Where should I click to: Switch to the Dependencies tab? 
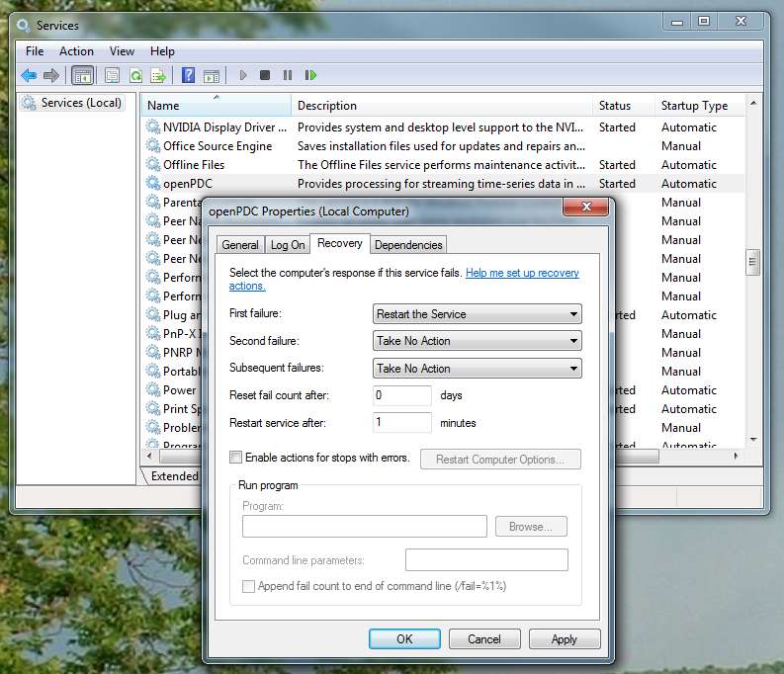408,245
